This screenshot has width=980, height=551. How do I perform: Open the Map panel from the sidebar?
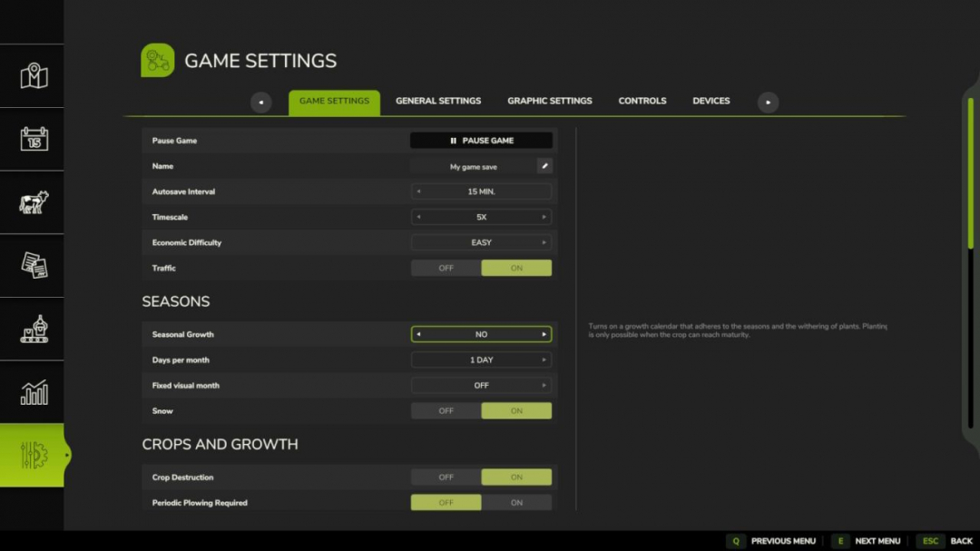[x=32, y=76]
